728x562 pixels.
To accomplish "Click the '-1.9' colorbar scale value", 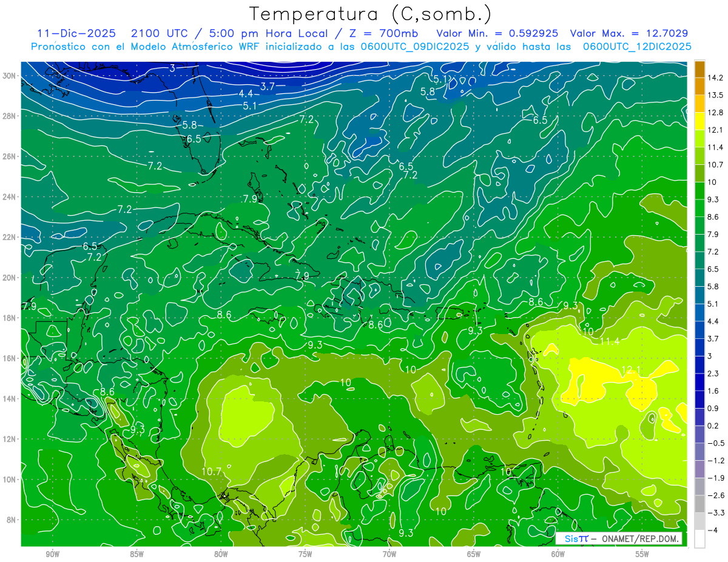I will pos(716,478).
